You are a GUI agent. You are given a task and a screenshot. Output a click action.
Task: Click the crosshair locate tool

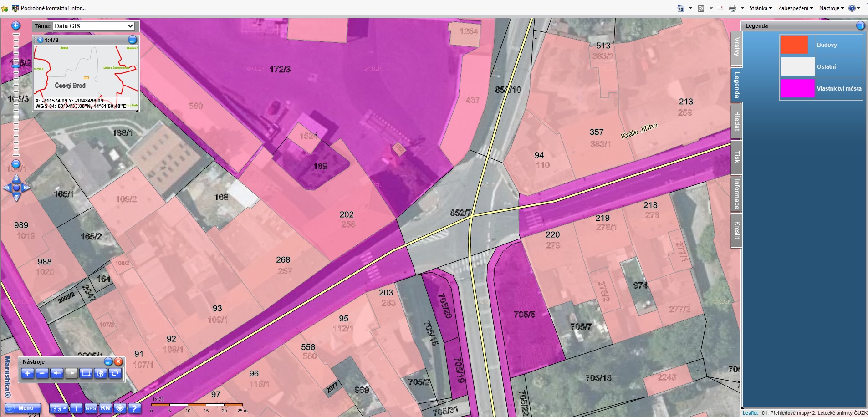[120, 408]
